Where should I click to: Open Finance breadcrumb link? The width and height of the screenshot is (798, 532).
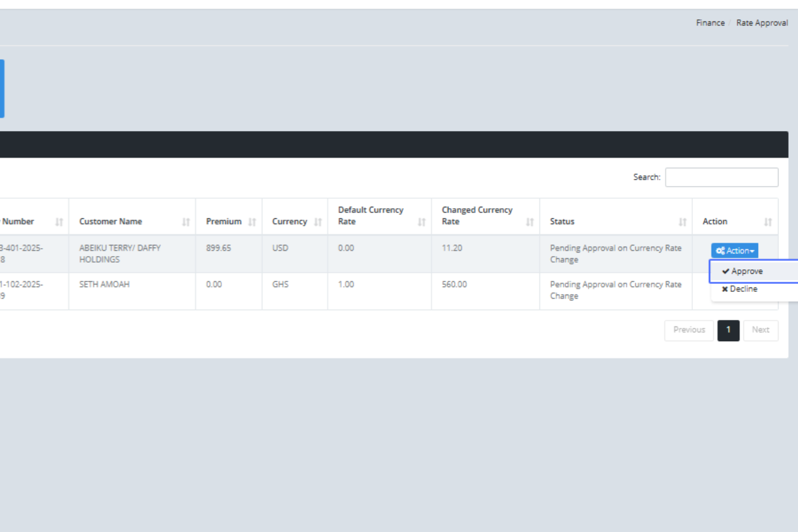coord(710,23)
